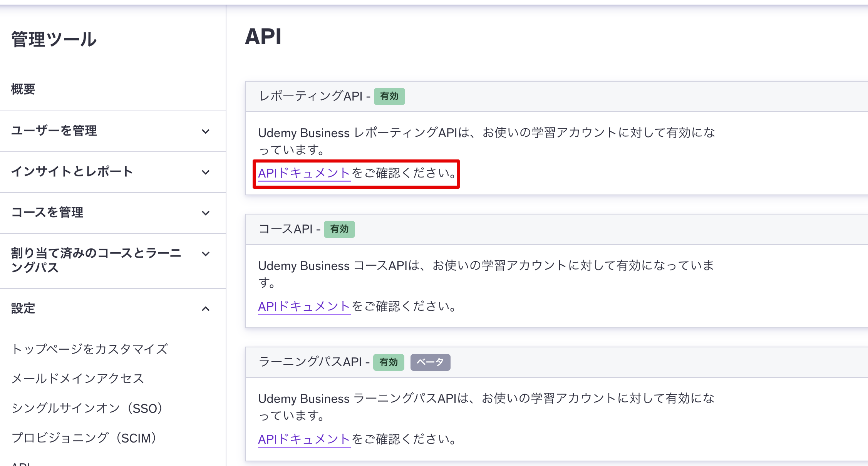Go to メールドメインアクセス settings
Screen dimensions: 868x466
[77, 379]
